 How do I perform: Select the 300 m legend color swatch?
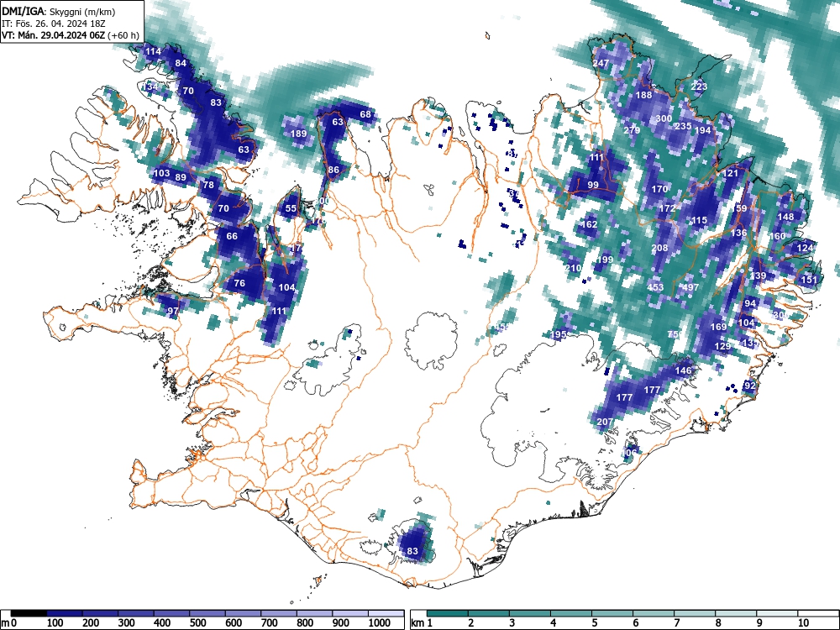[136, 613]
